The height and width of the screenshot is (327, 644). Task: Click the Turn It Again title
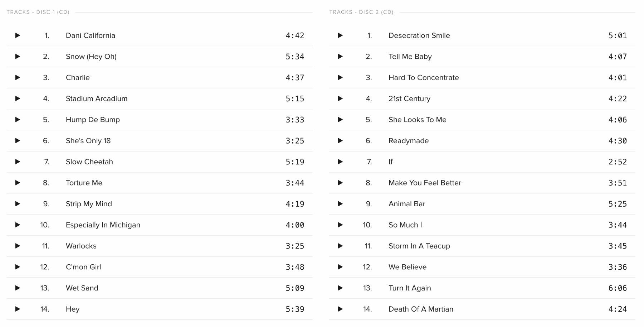pyautogui.click(x=410, y=288)
